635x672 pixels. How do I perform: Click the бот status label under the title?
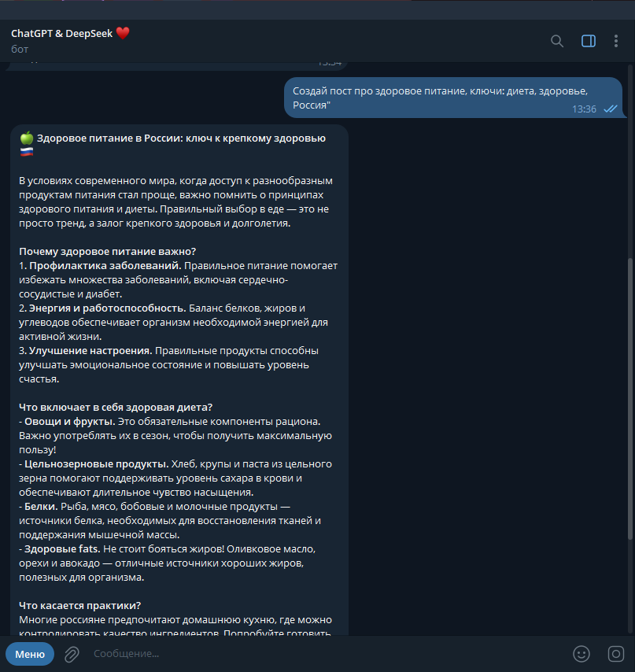[20, 50]
